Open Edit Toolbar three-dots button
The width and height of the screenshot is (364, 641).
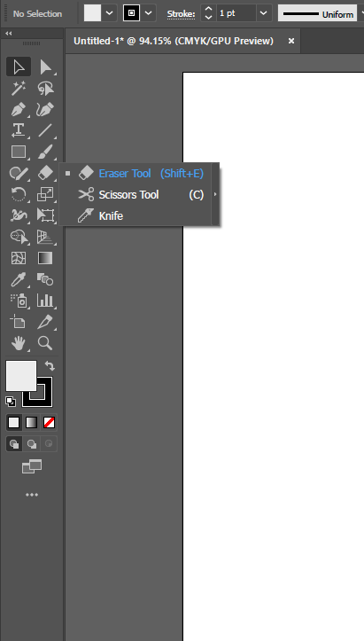pyautogui.click(x=32, y=495)
